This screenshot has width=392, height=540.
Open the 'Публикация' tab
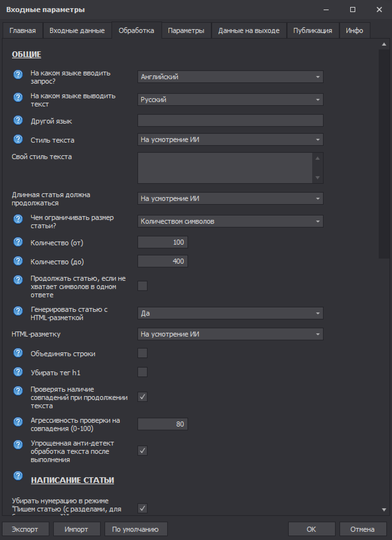pos(313,31)
